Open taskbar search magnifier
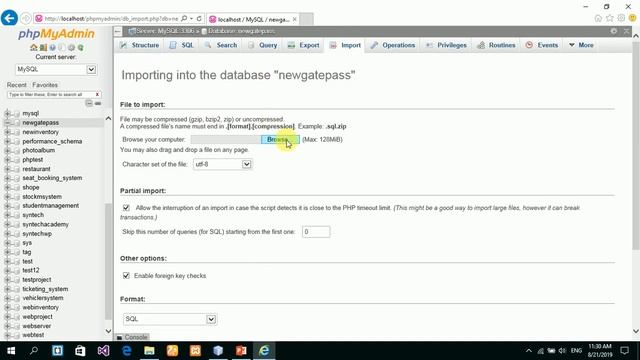The height and width of the screenshot is (360, 640). (34, 351)
